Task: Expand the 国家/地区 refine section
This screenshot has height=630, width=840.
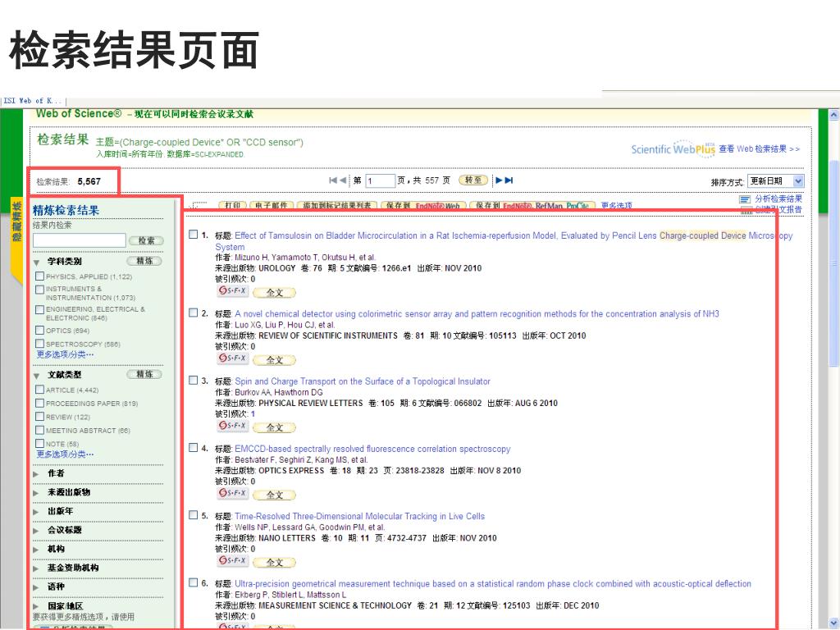Action: [36, 607]
